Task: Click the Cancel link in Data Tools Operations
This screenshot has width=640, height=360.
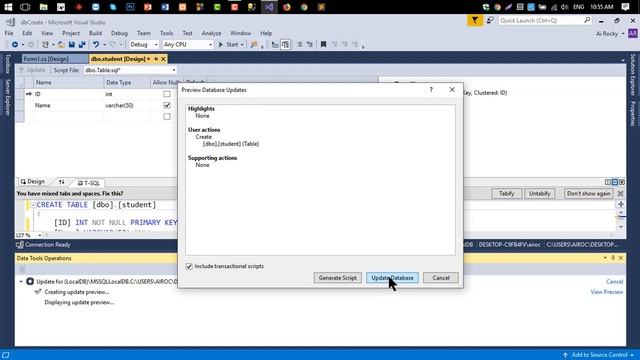Action: 614,282
